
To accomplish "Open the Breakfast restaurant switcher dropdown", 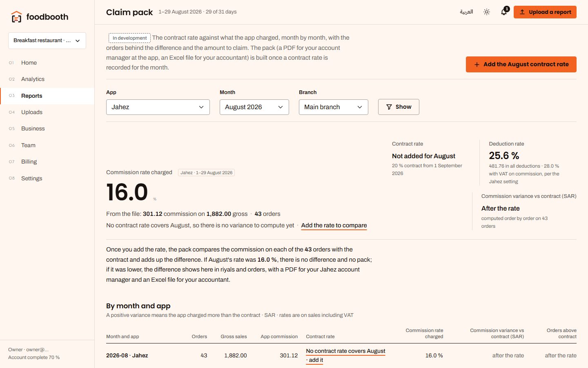I will [x=47, y=40].
